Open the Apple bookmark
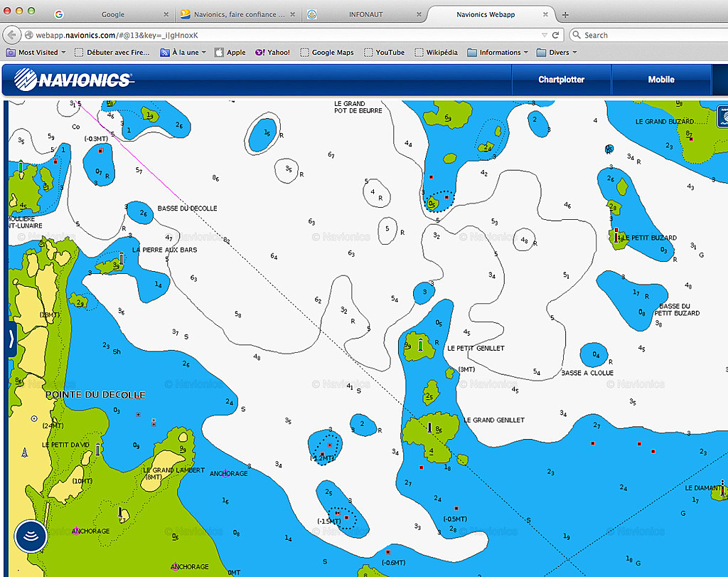 pos(230,53)
